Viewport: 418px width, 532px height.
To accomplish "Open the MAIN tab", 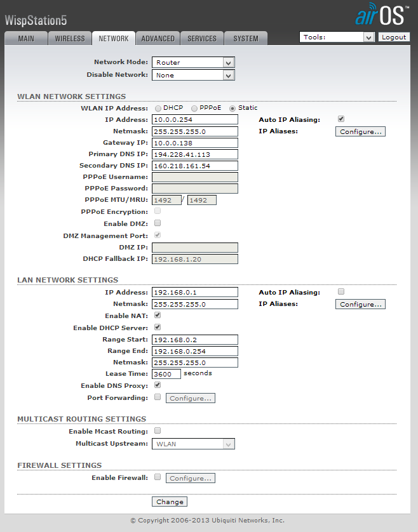I will (26, 38).
